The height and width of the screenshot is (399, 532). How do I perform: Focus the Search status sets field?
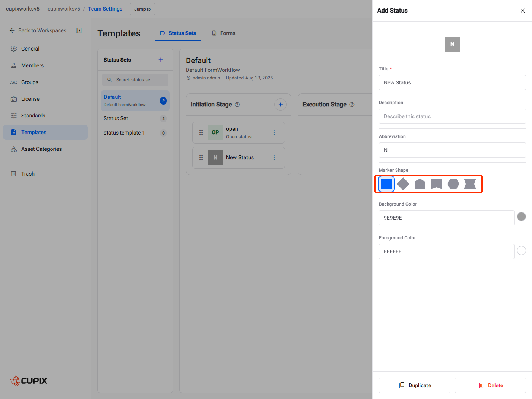[135, 80]
